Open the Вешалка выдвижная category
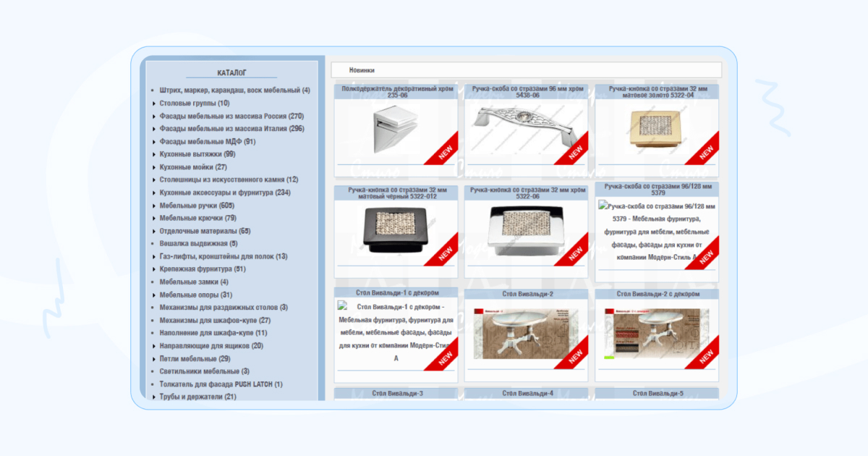The height and width of the screenshot is (456, 868). (198, 243)
